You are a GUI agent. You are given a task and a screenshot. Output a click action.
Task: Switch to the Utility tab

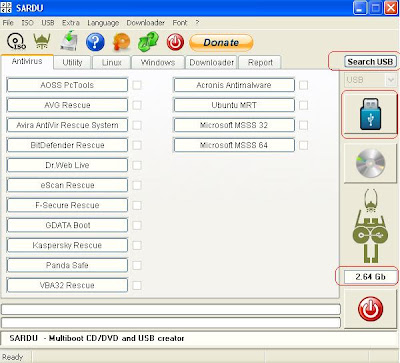tap(72, 62)
